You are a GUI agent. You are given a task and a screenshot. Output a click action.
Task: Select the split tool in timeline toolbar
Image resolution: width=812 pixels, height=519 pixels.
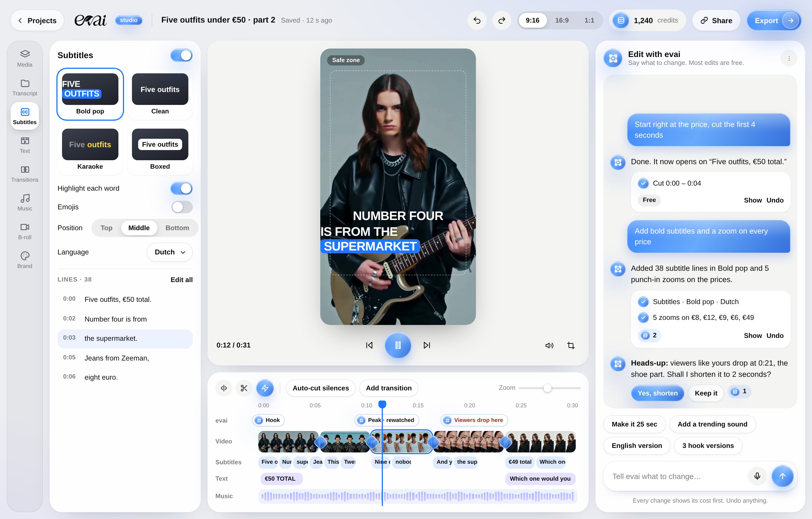(224, 388)
